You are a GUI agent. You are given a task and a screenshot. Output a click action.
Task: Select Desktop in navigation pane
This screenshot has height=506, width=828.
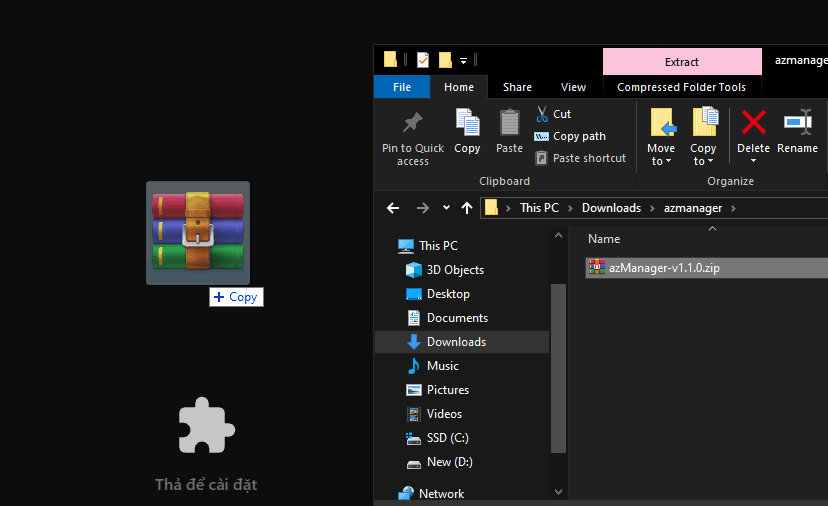[x=448, y=294]
